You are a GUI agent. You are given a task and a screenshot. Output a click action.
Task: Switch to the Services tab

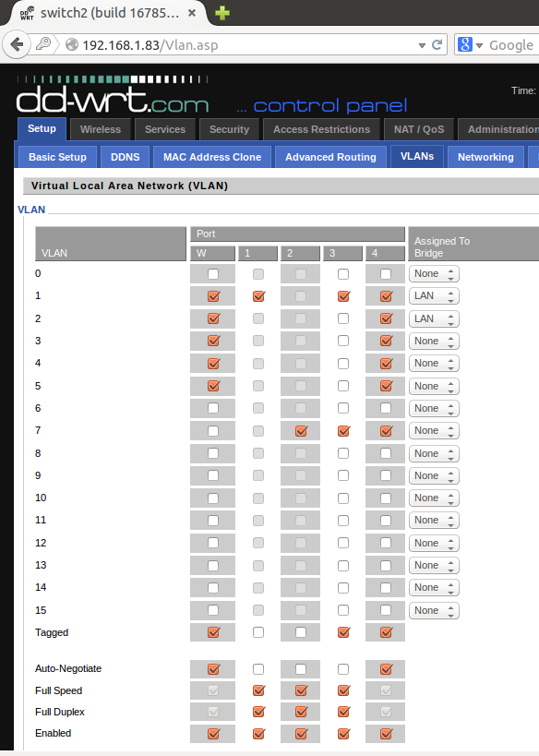point(165,129)
